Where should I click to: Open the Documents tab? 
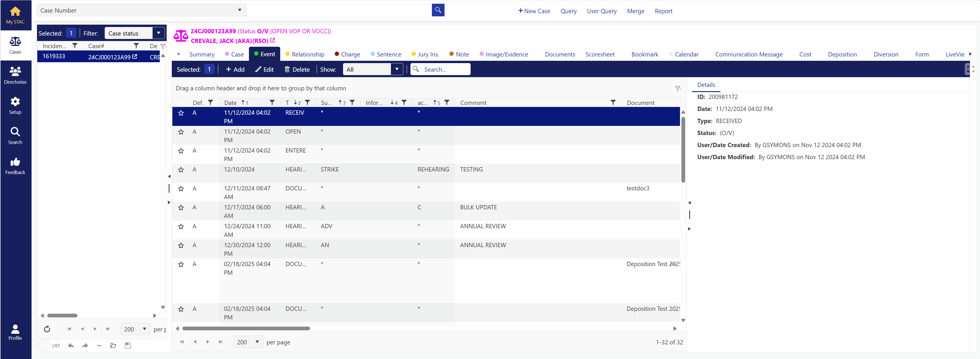tap(560, 54)
